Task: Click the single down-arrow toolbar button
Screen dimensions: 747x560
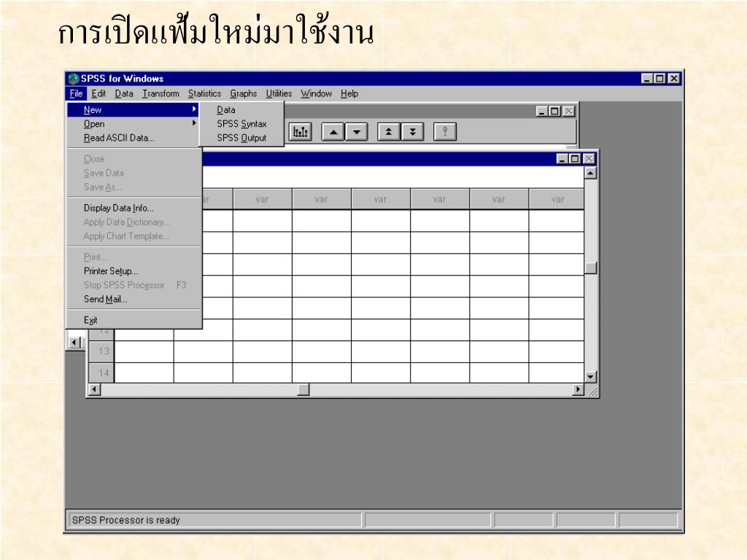Action: click(x=356, y=131)
